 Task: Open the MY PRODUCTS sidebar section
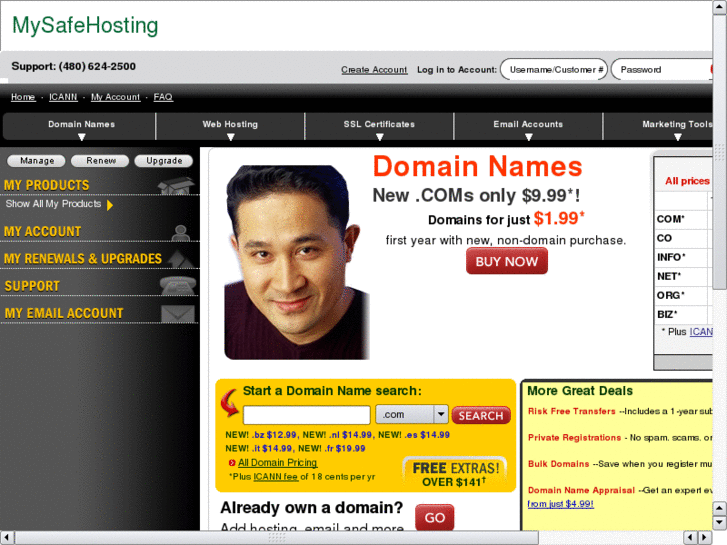click(x=47, y=185)
